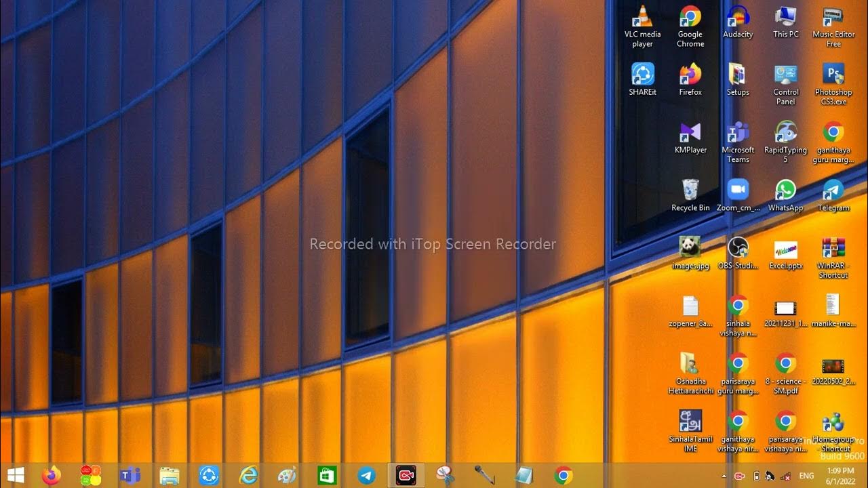This screenshot has width=868, height=488.
Task: Open File Explorer from the taskbar
Action: (x=169, y=475)
